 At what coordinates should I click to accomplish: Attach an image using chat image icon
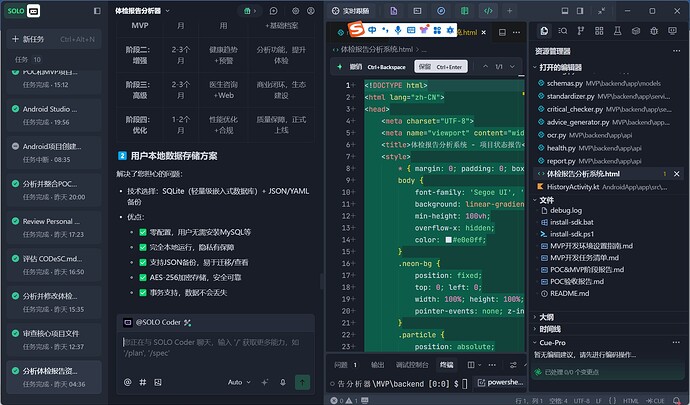(158, 383)
